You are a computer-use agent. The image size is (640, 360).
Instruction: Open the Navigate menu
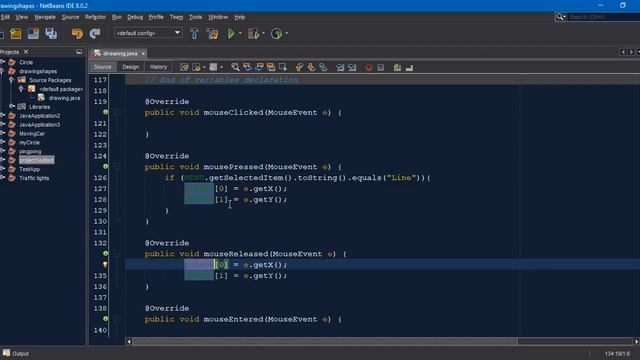(x=45, y=17)
